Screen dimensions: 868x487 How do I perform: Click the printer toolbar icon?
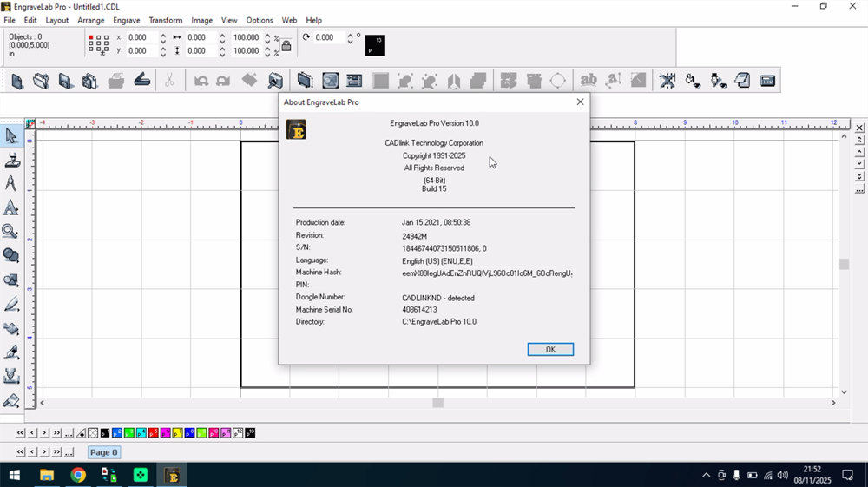[x=116, y=81]
